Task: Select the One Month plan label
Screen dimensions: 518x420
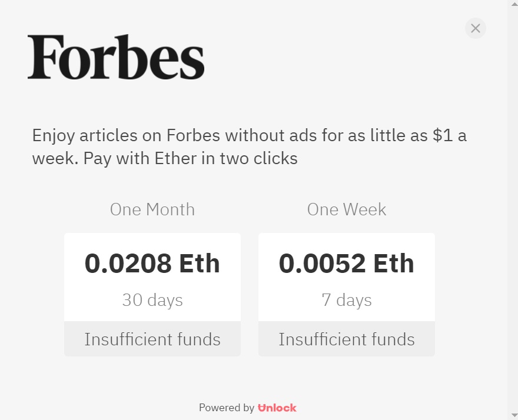Action: pyautogui.click(x=152, y=209)
